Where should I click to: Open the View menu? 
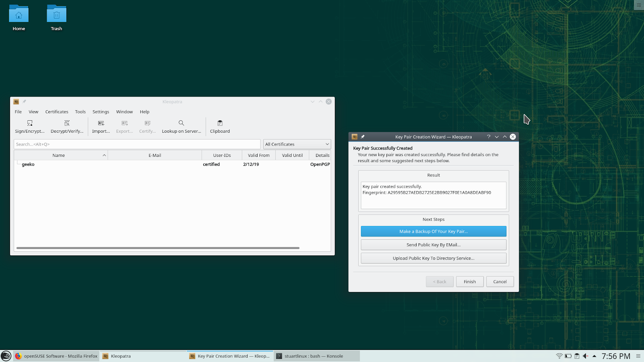(x=33, y=112)
